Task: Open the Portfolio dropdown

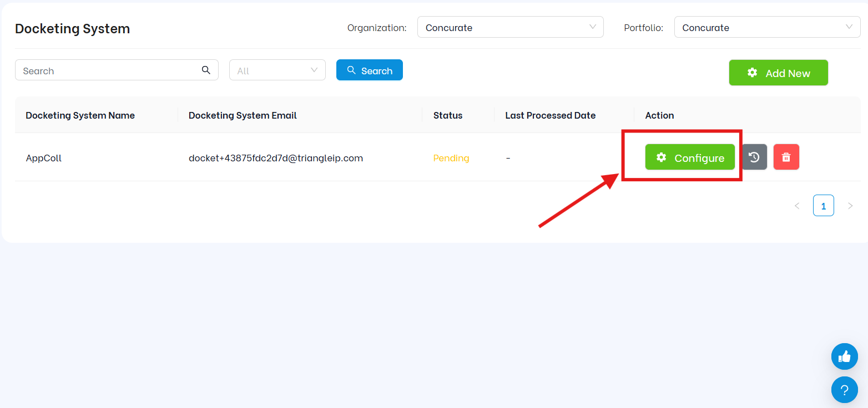Action: pyautogui.click(x=767, y=27)
